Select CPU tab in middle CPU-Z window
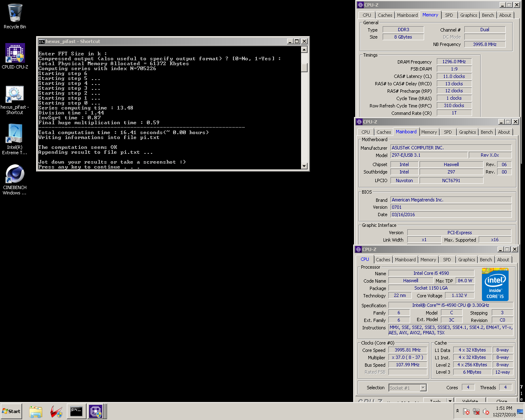 point(365,132)
